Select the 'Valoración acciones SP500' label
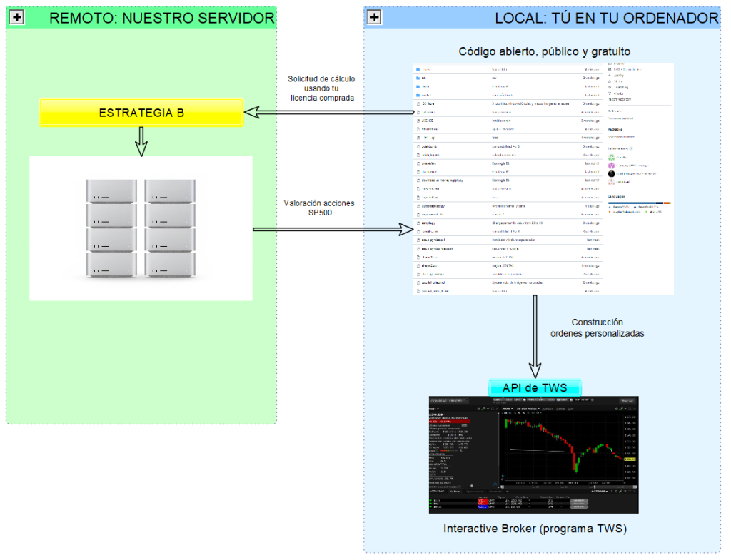The width and height of the screenshot is (731, 560). coord(319,208)
